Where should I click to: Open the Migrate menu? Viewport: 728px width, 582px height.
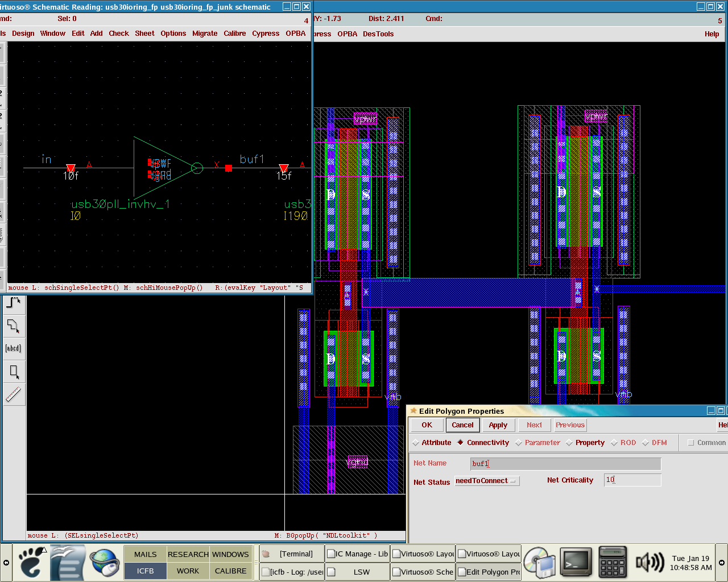[x=205, y=34]
